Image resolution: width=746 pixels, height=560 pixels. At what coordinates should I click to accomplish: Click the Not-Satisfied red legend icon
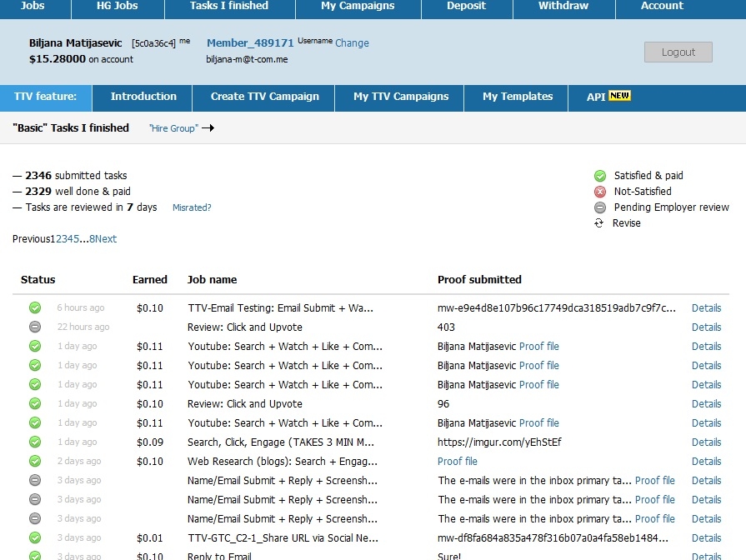[599, 192]
